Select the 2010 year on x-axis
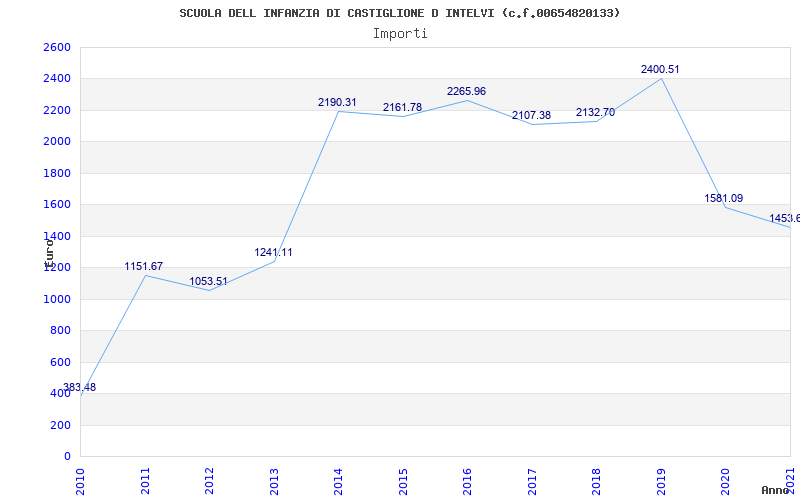 point(80,481)
